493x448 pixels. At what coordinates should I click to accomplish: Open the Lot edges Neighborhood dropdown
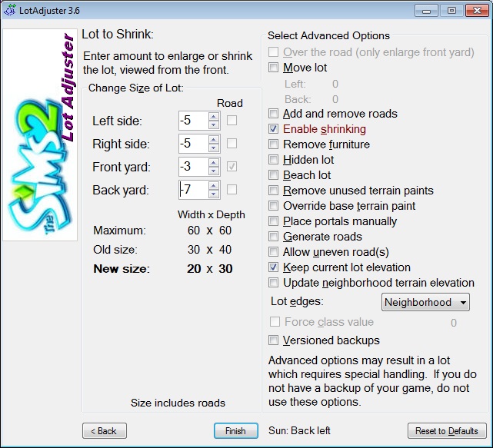[425, 302]
